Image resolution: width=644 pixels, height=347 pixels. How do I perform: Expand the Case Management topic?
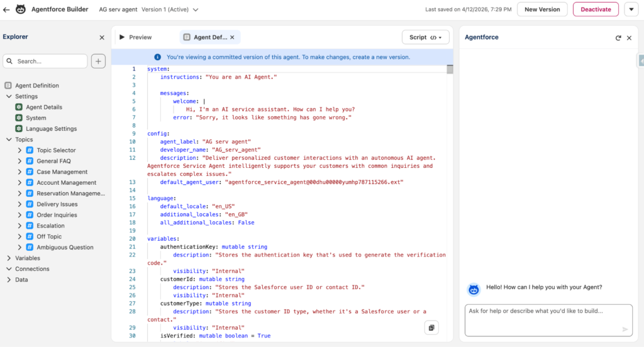20,172
